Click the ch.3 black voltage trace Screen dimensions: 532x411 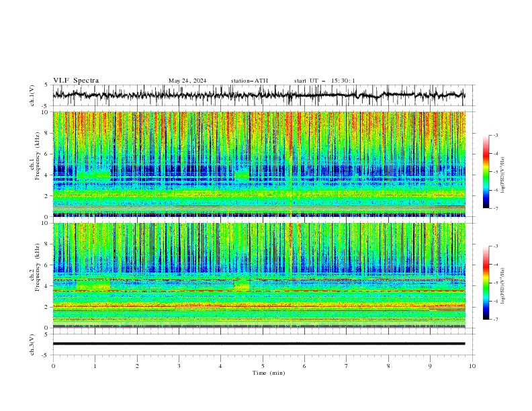click(259, 344)
